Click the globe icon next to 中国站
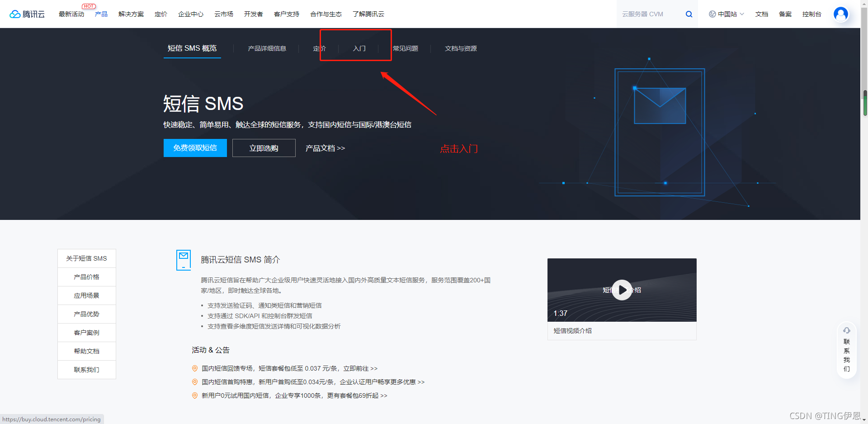Viewport: 868px width, 424px height. point(712,14)
